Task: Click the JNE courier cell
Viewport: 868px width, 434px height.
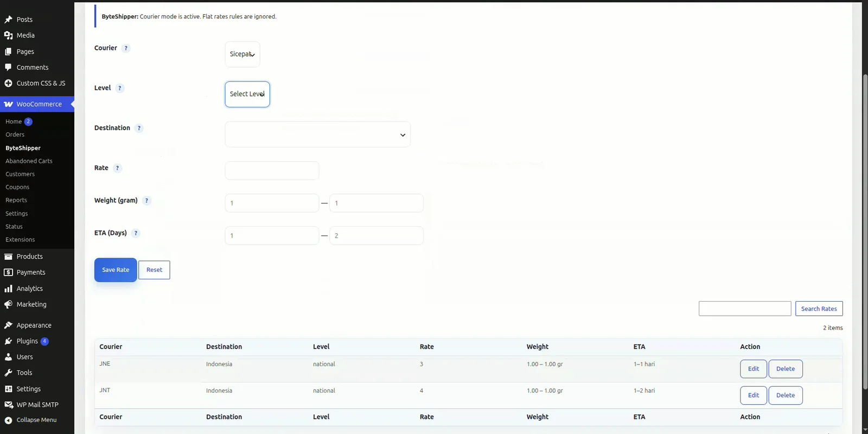Action: tap(105, 364)
